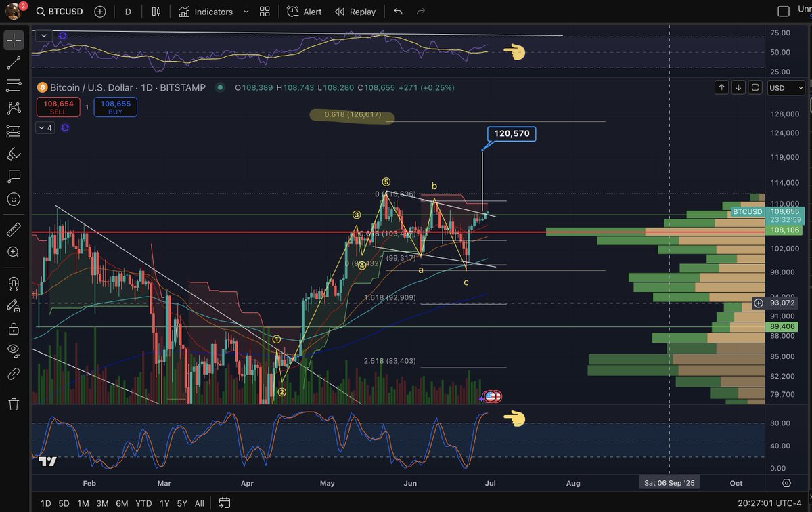Redo the last chart action
This screenshot has height=512, width=812.
coord(421,12)
